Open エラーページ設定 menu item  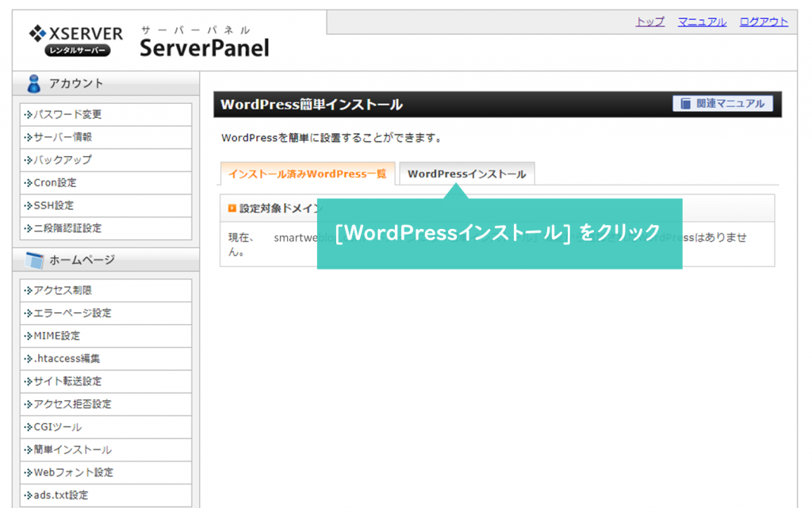tap(105, 313)
